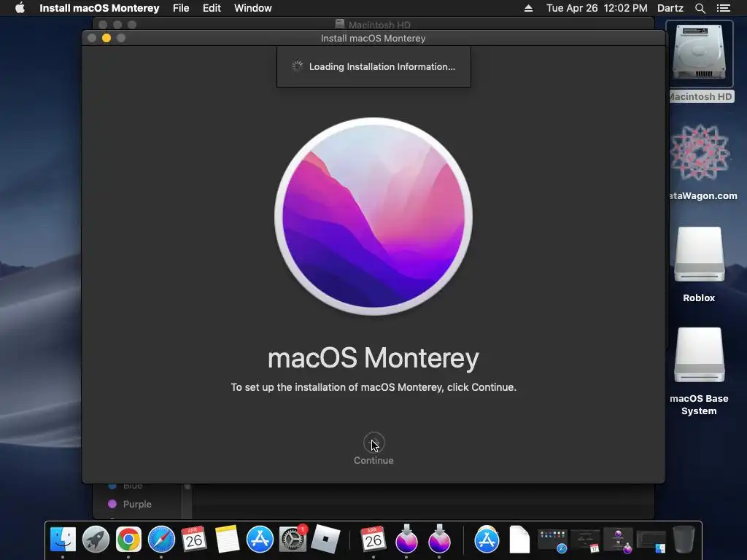The height and width of the screenshot is (560, 747).
Task: Open Calendar icon after the Dock separator
Action: pos(373,540)
